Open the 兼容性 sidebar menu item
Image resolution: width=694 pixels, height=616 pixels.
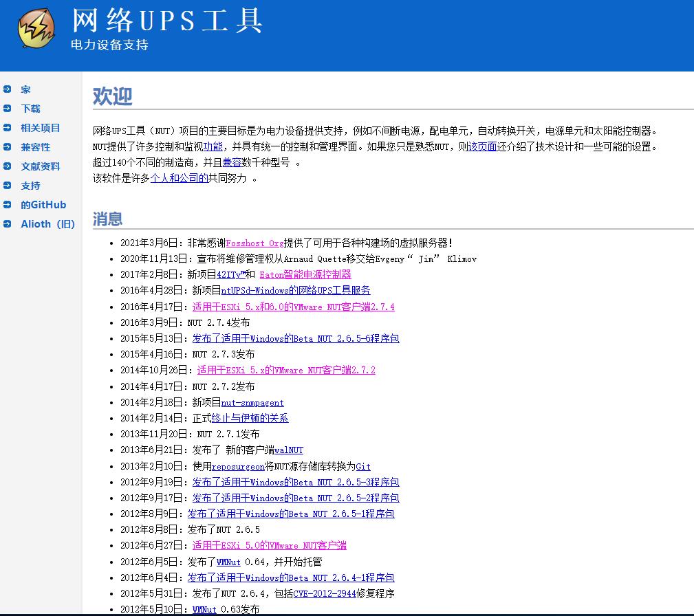coord(35,147)
